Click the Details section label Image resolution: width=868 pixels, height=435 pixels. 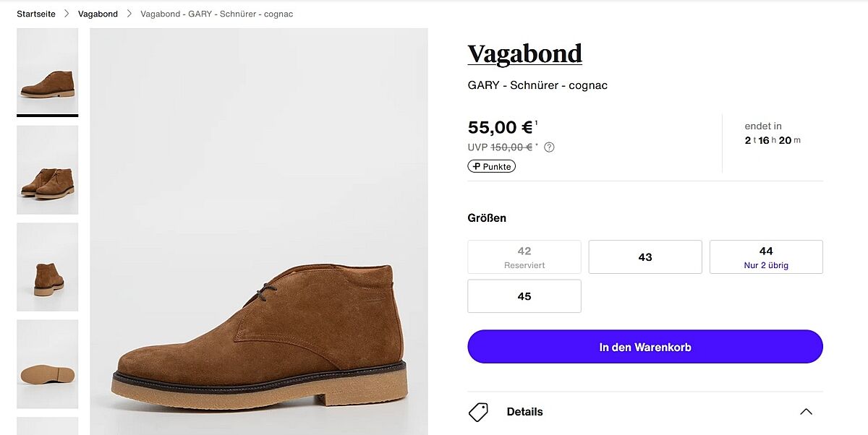tap(524, 412)
